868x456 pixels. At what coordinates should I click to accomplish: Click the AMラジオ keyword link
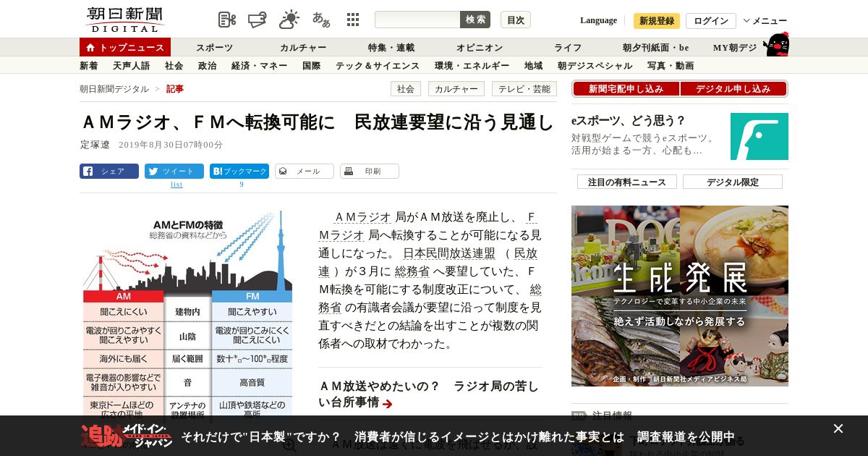362,217
